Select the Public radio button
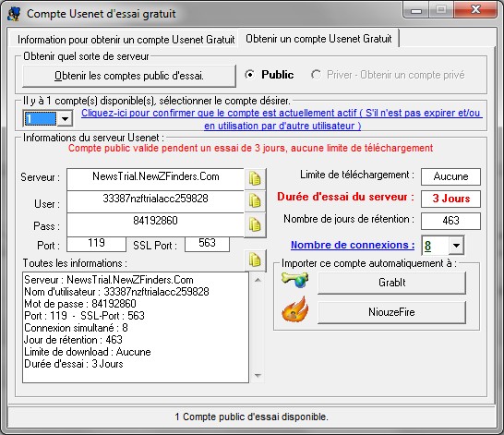Viewport: 504px width, 435px height. 250,75
